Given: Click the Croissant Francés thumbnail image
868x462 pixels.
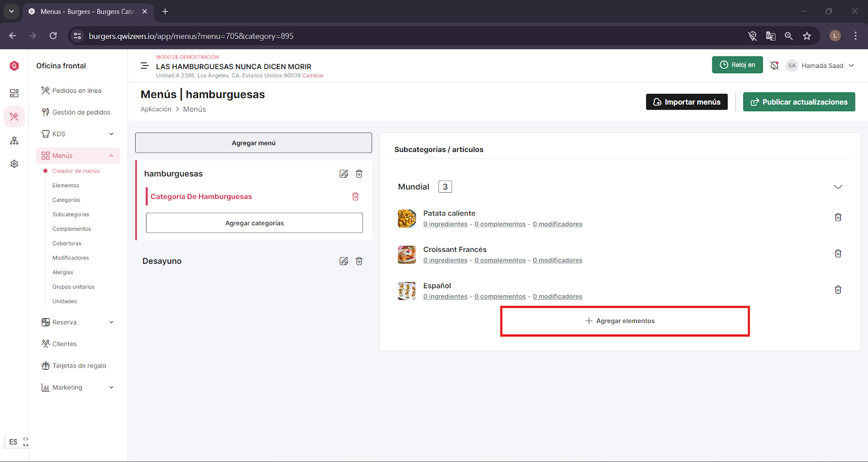Looking at the screenshot, I should click(407, 255).
